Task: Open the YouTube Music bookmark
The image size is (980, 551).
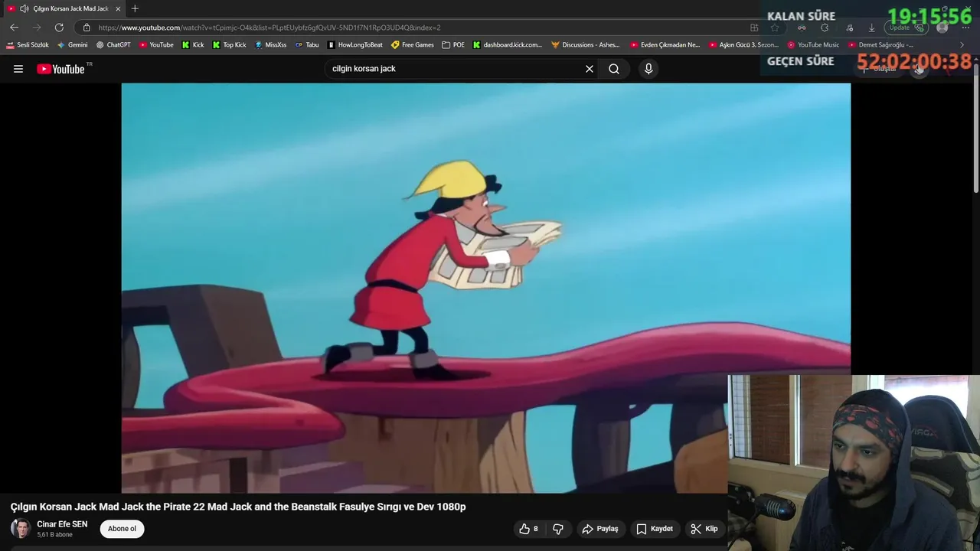Action: [813, 45]
